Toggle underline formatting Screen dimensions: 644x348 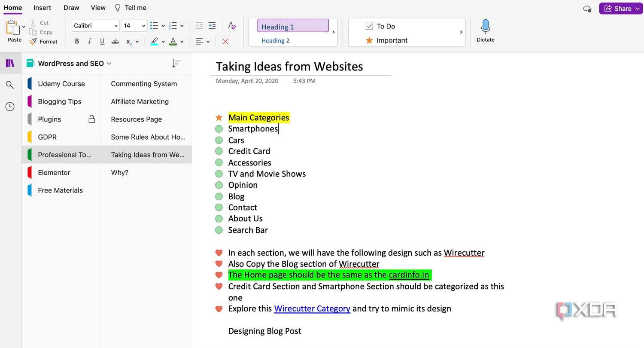tap(102, 41)
